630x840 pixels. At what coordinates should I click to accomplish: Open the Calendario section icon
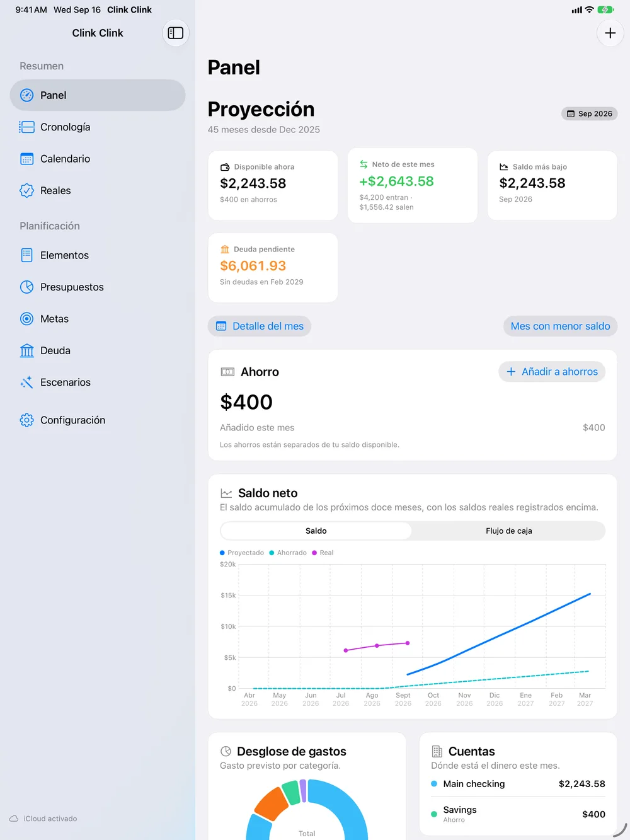(26, 159)
